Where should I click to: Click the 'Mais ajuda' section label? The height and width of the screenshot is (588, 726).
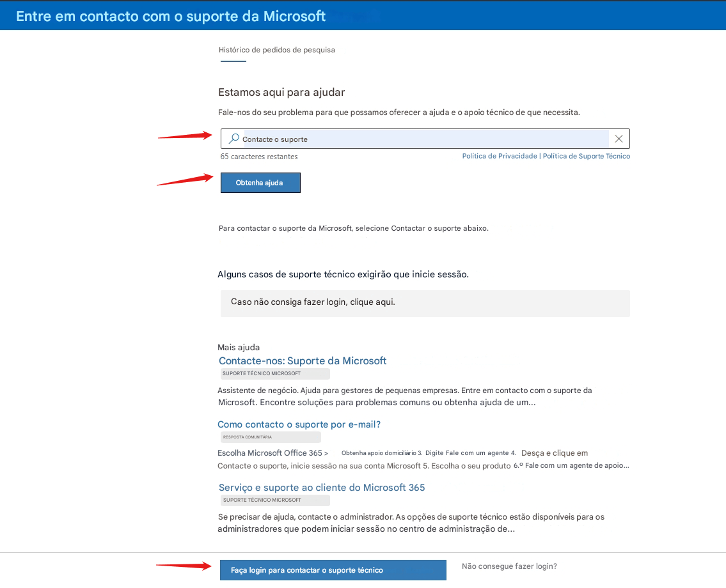239,348
